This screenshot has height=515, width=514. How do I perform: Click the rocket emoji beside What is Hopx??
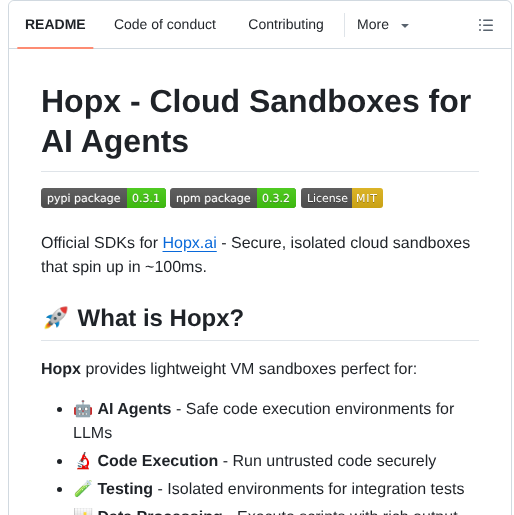[56, 317]
